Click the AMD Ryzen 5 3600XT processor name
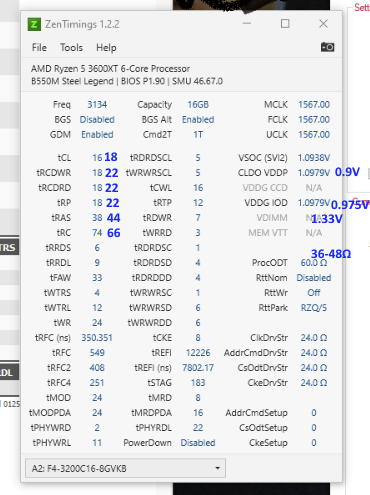 [110, 69]
